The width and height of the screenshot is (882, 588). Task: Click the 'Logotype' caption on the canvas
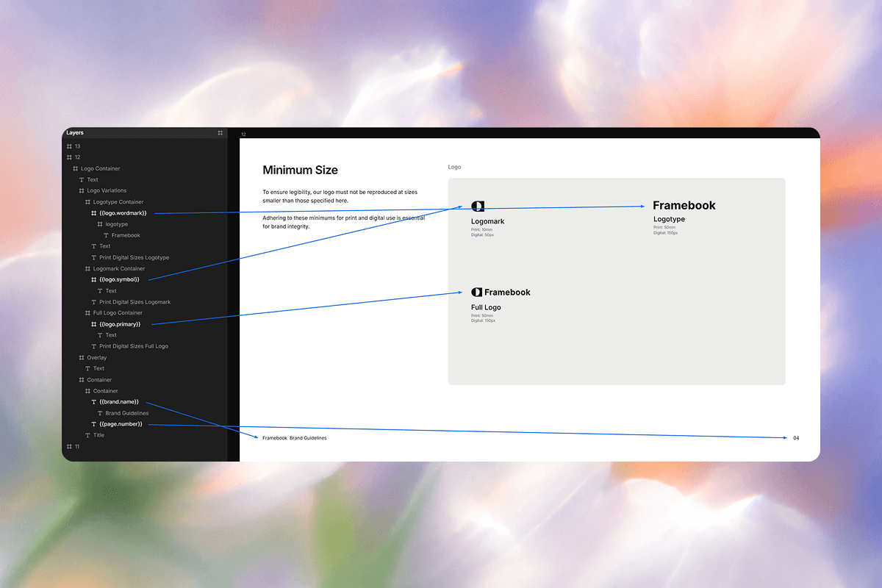click(x=669, y=219)
